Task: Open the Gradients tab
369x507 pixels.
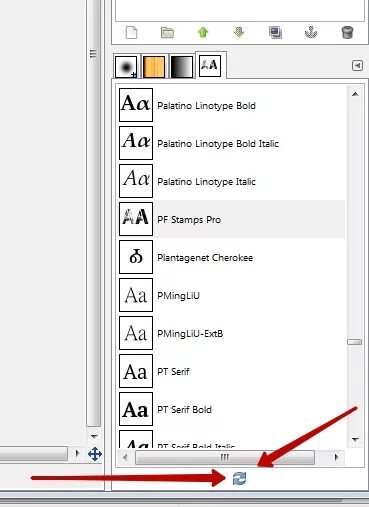Action: [182, 67]
